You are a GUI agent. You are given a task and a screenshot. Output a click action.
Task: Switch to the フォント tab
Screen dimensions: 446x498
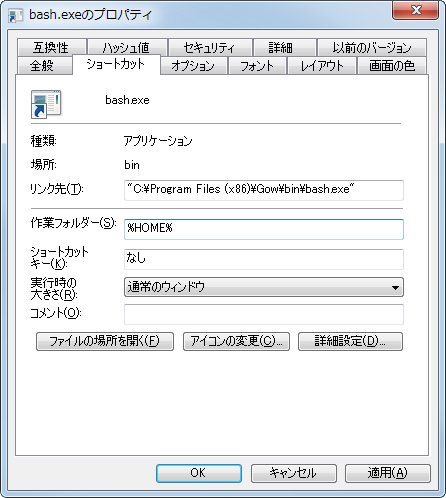click(257, 65)
